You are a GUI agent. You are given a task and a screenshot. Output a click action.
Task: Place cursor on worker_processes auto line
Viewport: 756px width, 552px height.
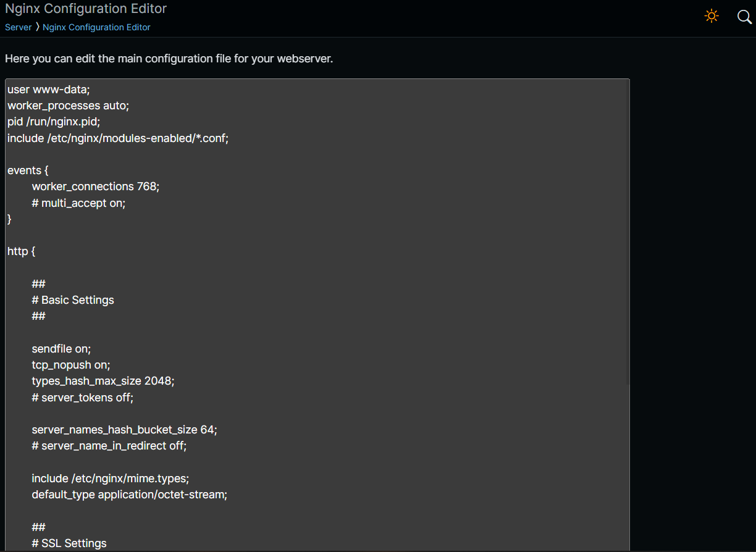point(68,106)
